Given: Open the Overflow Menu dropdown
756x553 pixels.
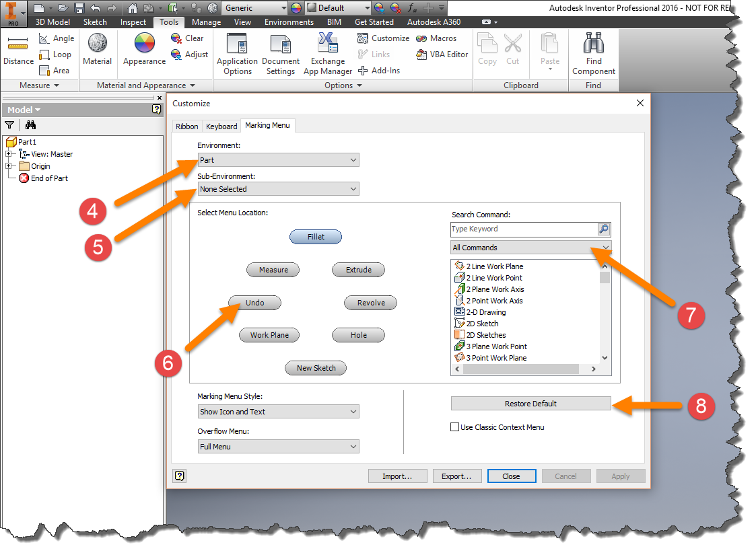Looking at the screenshot, I should coord(279,447).
